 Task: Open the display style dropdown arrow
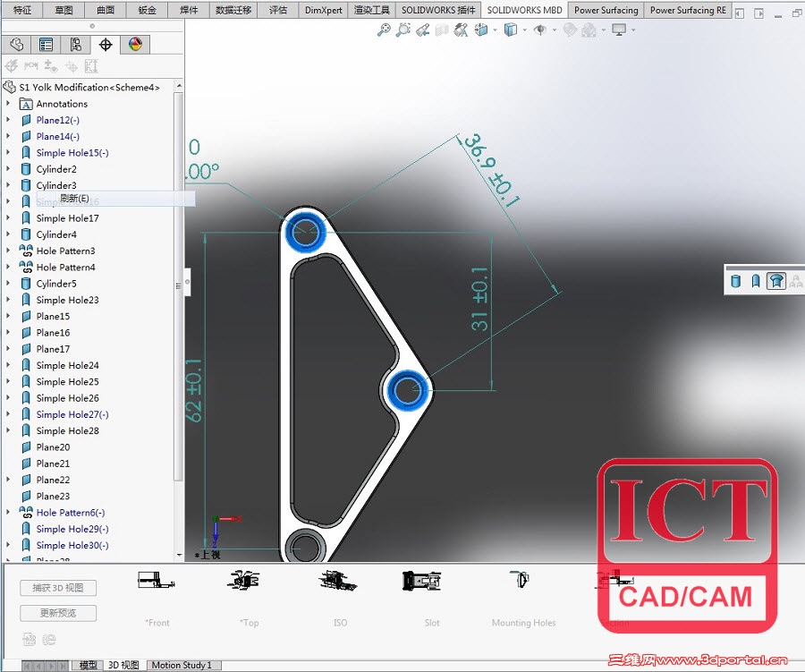click(525, 30)
